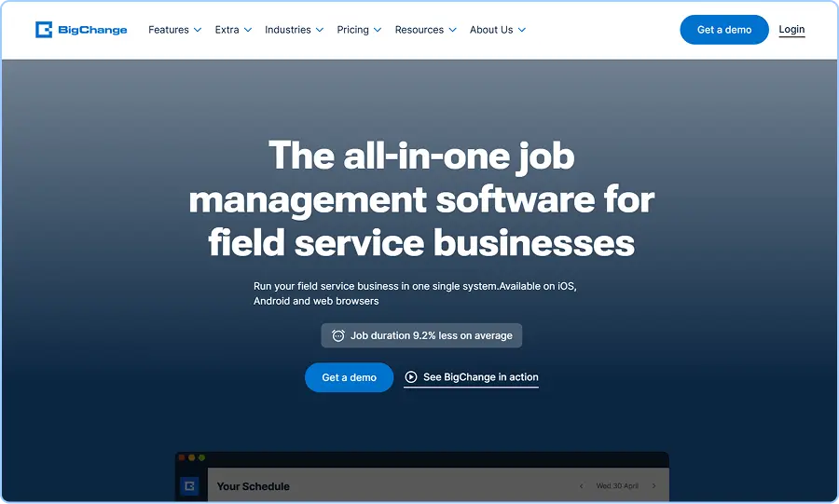Screen dimensions: 839x504
Task: Click the alarm clock icon in the badge
Action: (x=338, y=335)
